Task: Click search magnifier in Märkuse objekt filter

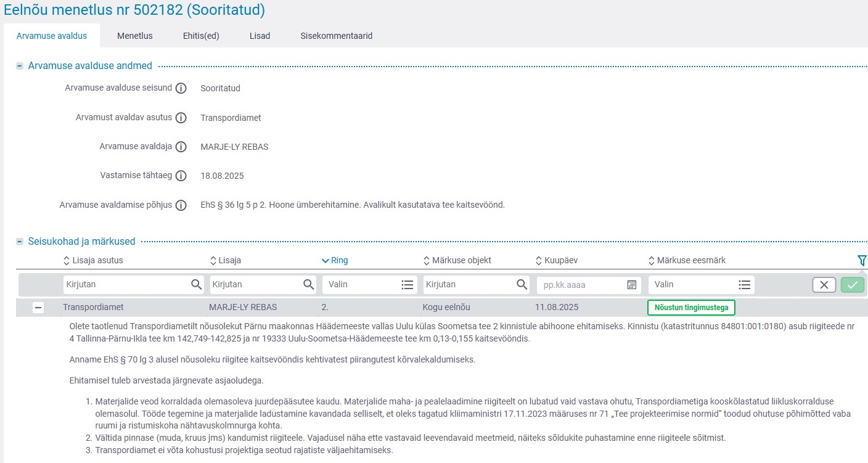Action: [522, 285]
